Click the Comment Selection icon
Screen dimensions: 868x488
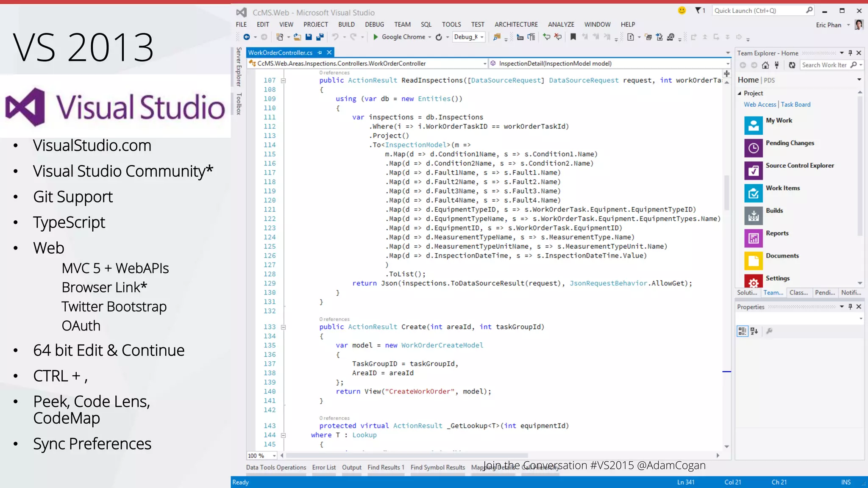coord(547,37)
